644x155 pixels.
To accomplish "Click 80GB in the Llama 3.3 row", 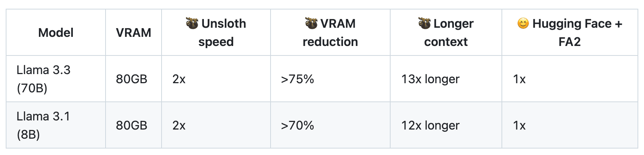I will tap(131, 79).
